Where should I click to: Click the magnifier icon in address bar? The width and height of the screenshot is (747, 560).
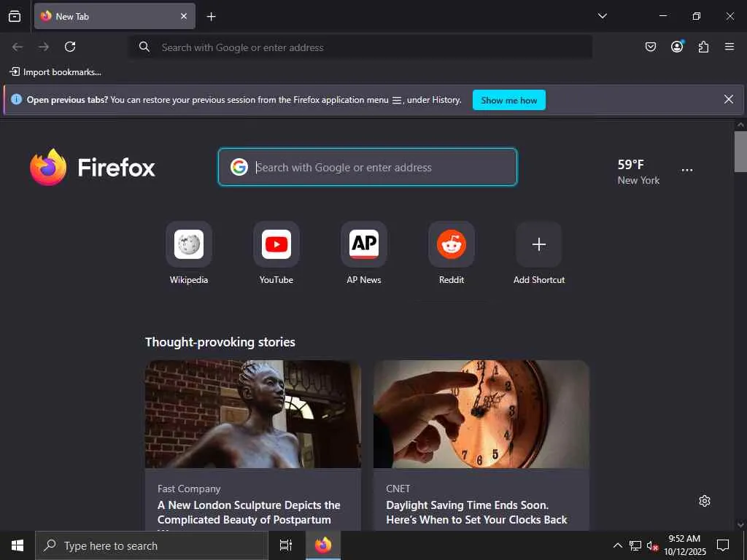pyautogui.click(x=144, y=47)
